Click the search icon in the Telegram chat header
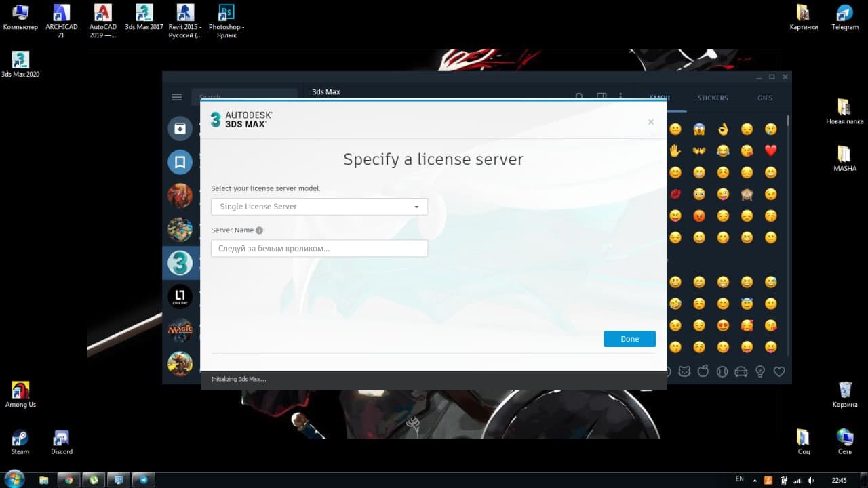 [579, 97]
